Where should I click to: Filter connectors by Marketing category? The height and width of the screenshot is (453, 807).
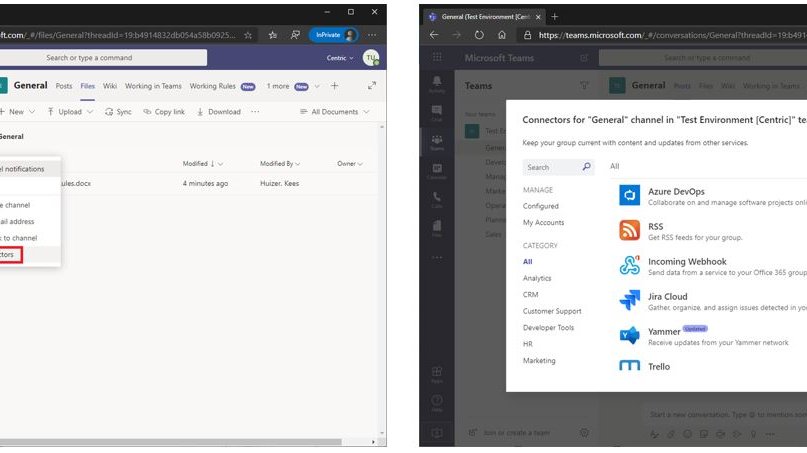[x=539, y=360]
